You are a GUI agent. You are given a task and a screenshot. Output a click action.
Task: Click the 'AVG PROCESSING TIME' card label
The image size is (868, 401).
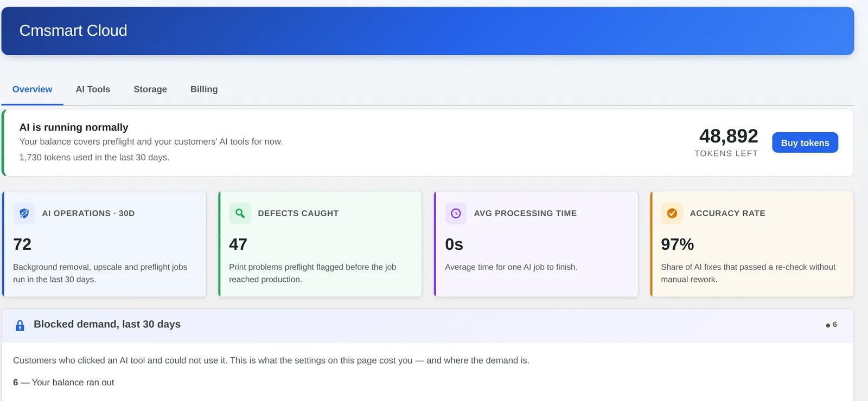[525, 214]
